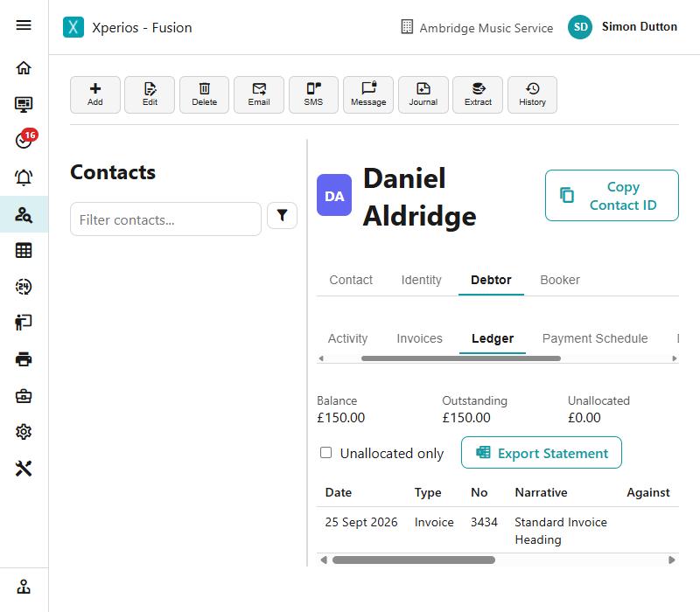The height and width of the screenshot is (612, 700).
Task: Click the Date column header
Action: point(339,492)
